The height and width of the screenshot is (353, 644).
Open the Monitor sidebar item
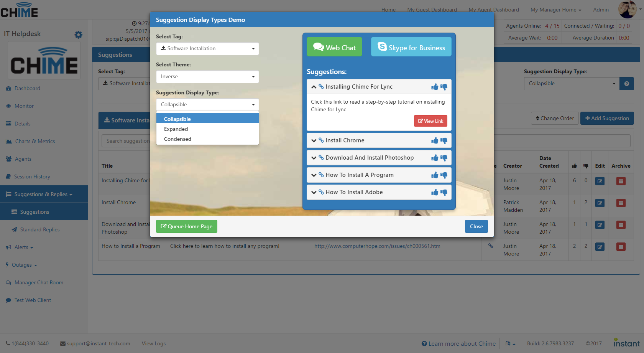point(44,106)
